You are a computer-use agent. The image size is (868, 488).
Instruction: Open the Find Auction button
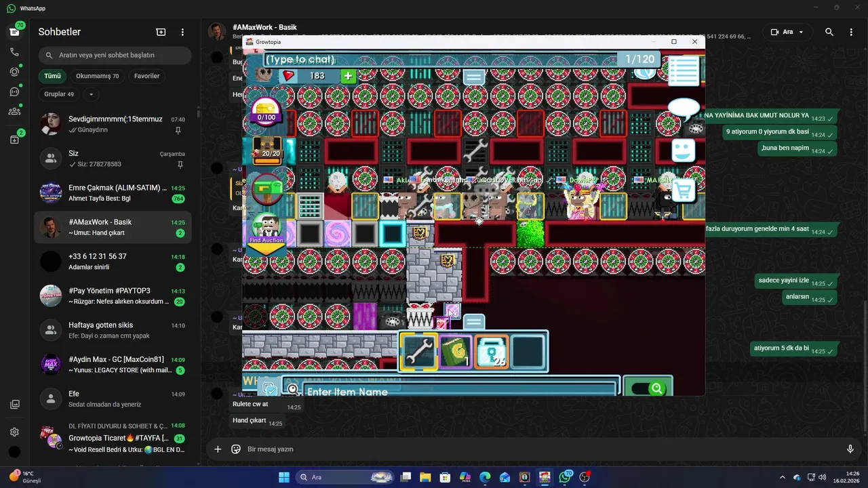267,229
